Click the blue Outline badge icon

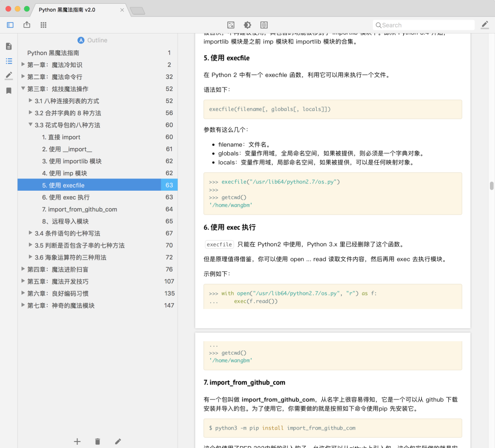[x=81, y=40]
